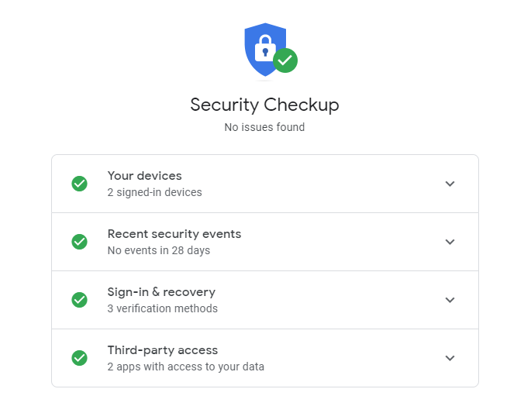Click the green check beside Third-party access
Viewport: 531px width, 420px height.
[80, 358]
